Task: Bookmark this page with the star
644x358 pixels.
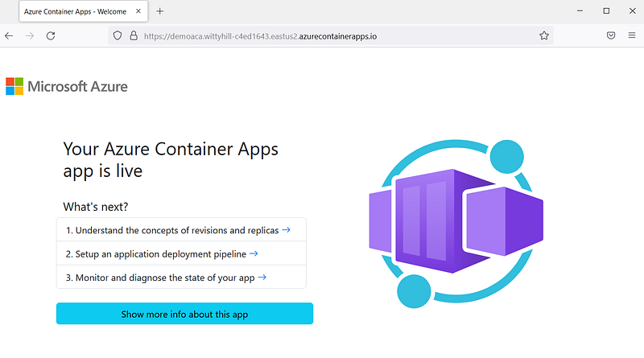Action: [x=544, y=36]
